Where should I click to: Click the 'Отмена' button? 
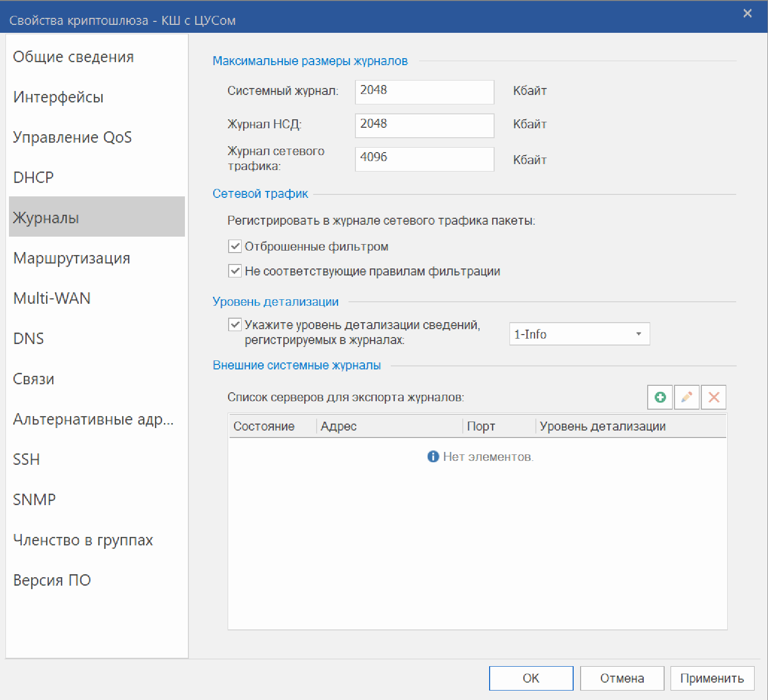point(622,678)
